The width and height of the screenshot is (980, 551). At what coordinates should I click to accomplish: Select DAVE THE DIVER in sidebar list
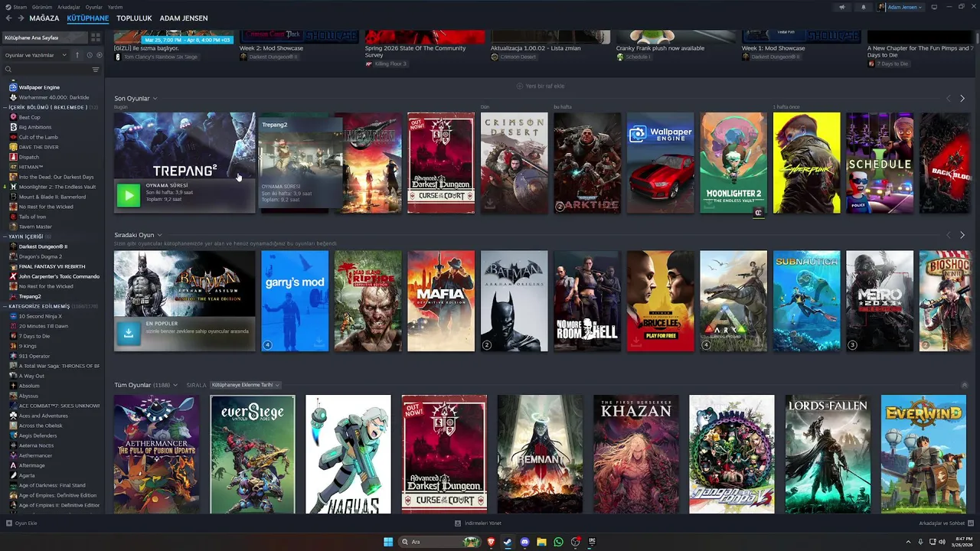tap(38, 147)
